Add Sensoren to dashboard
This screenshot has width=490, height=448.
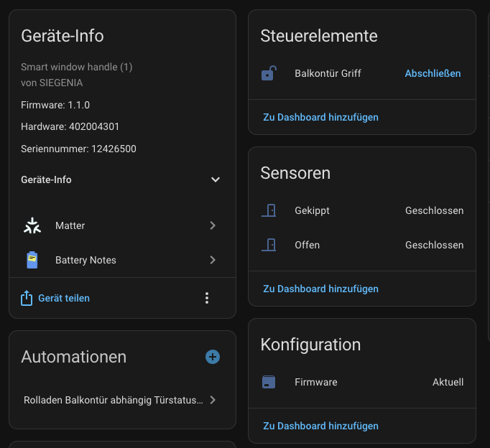(x=320, y=289)
